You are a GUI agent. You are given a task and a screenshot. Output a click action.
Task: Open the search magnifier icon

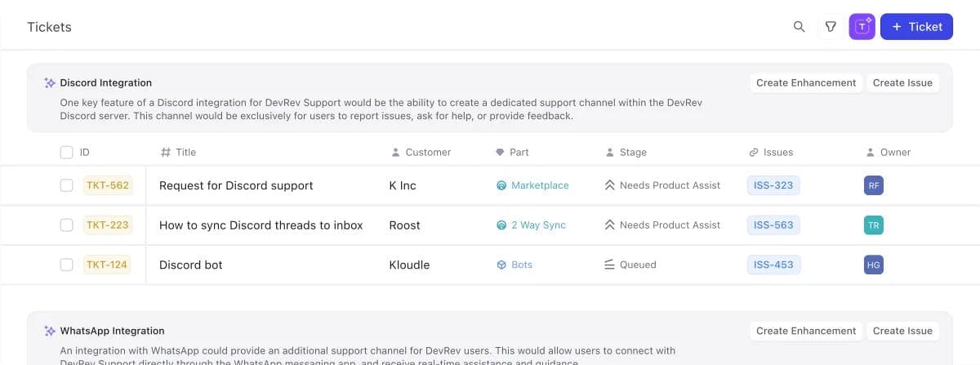tap(800, 27)
